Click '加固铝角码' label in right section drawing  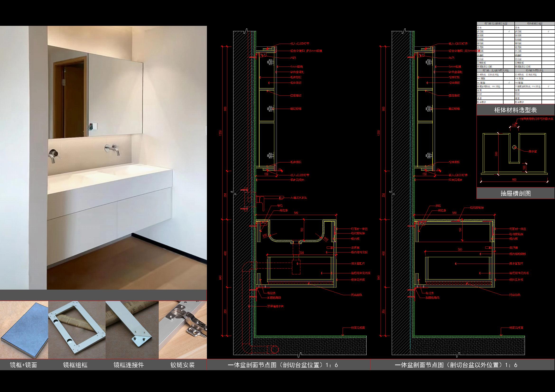coord(432,298)
